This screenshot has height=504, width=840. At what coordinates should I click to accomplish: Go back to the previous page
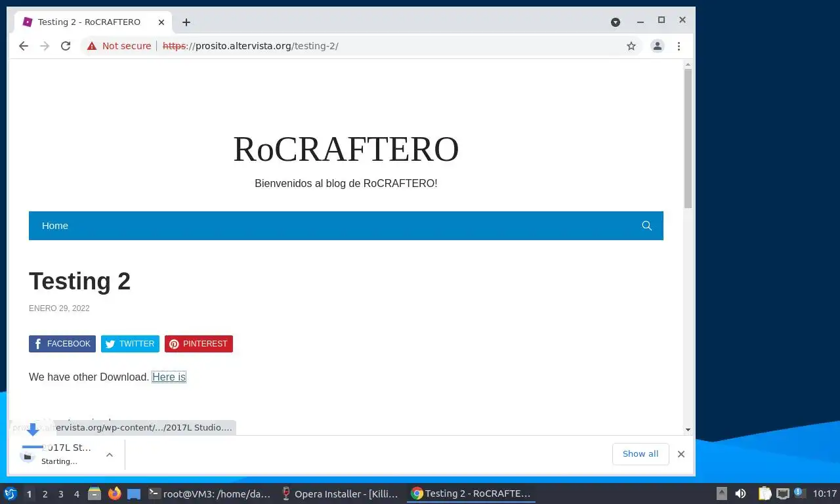(x=24, y=46)
